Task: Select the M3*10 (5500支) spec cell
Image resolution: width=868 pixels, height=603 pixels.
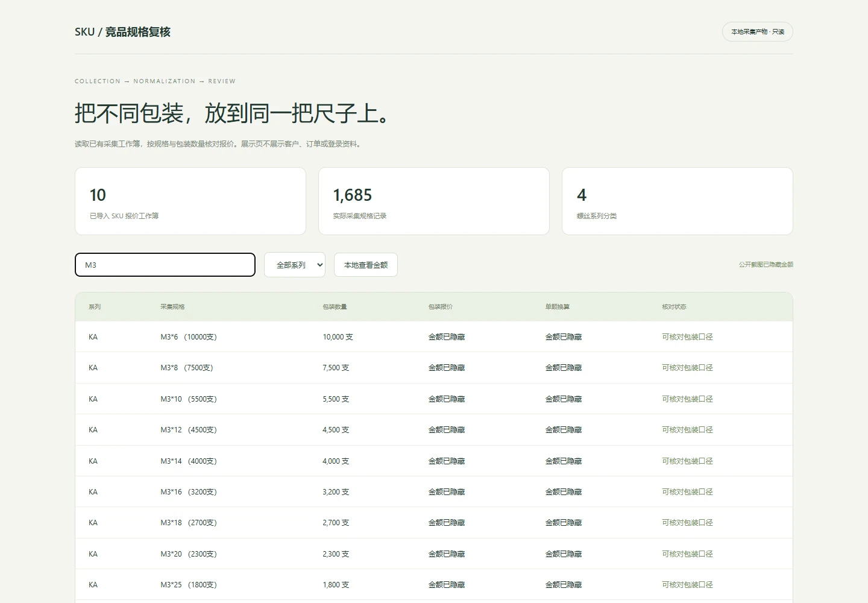Action: (189, 399)
